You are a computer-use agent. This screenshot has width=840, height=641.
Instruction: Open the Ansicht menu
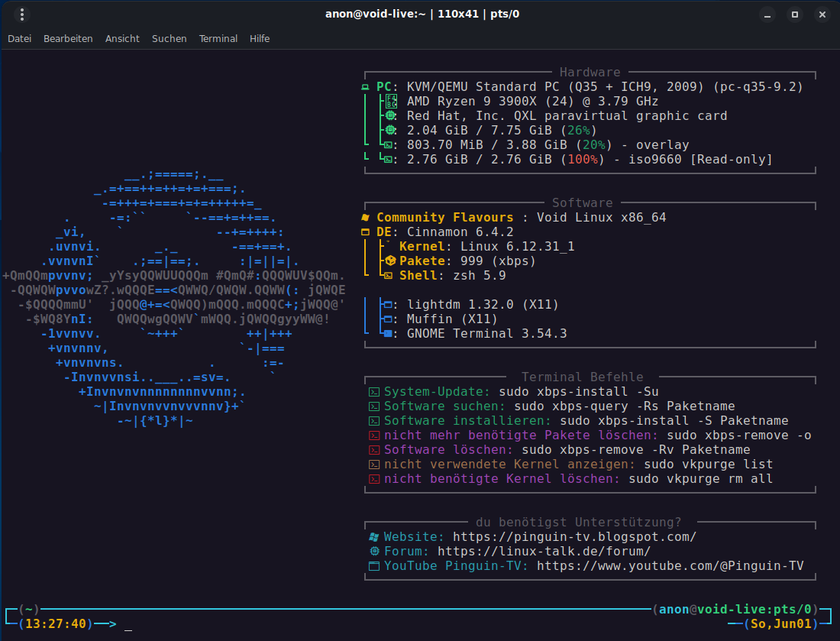click(122, 38)
